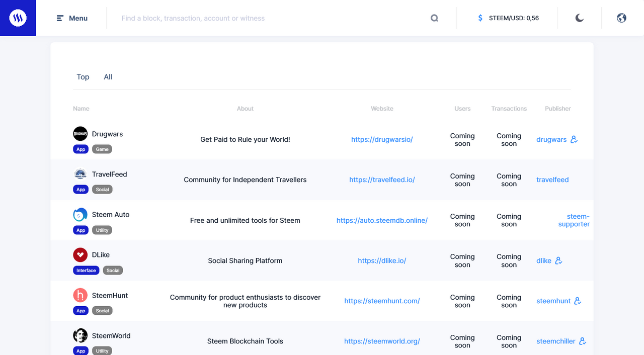Click the TravelFeed app name
The image size is (644, 355).
[109, 174]
